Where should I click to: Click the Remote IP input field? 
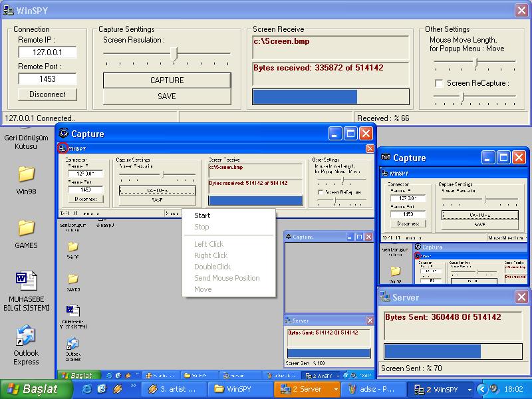click(x=47, y=53)
